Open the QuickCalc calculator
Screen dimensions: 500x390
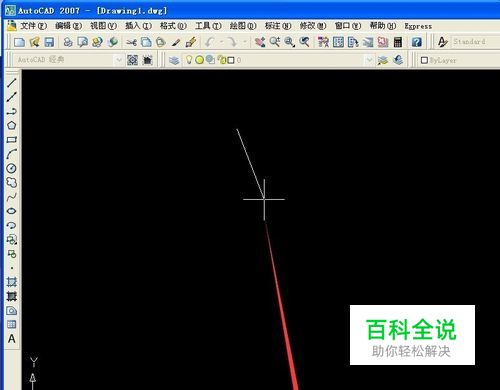398,42
